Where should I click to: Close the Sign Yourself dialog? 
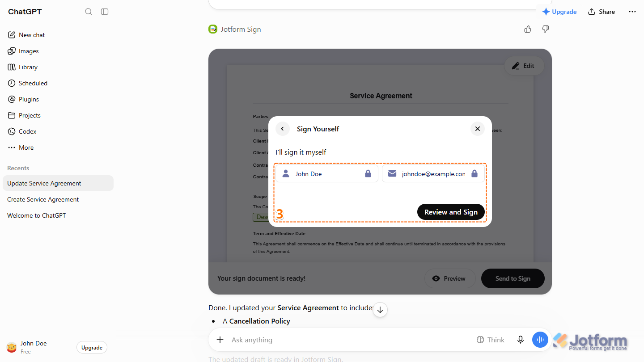pos(478,129)
